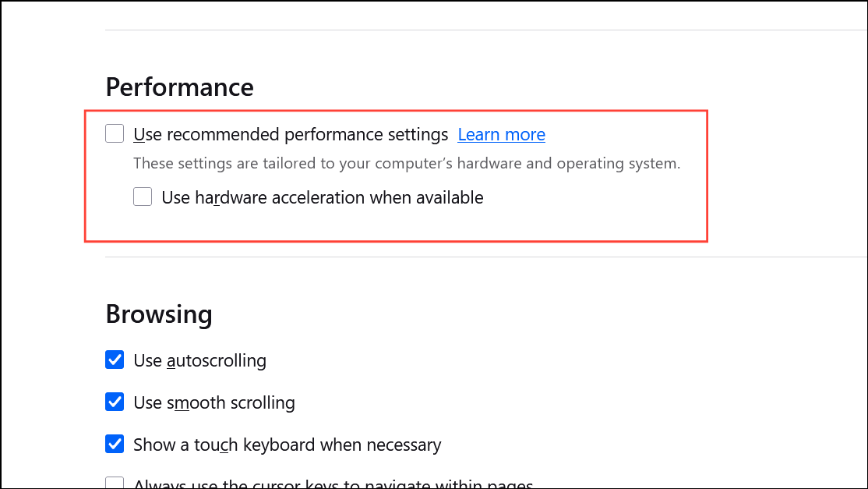Click the 'Use recommended performance settings' label text

(x=291, y=134)
